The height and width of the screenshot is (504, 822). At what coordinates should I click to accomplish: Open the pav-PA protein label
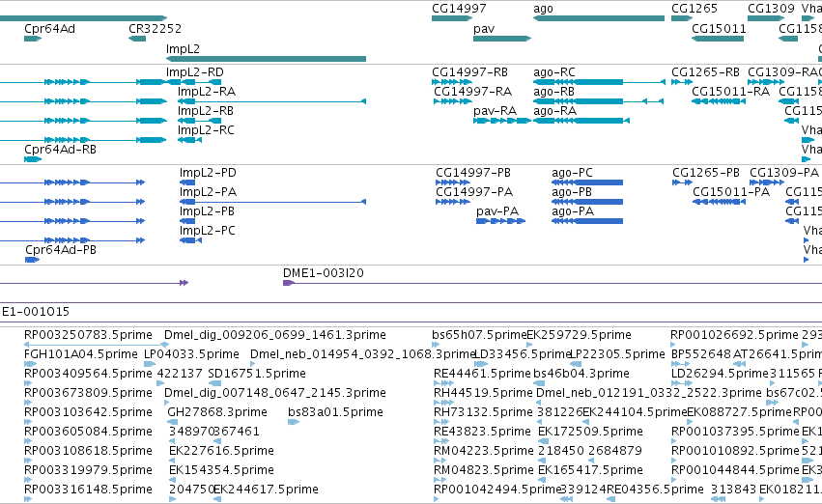[x=497, y=211]
